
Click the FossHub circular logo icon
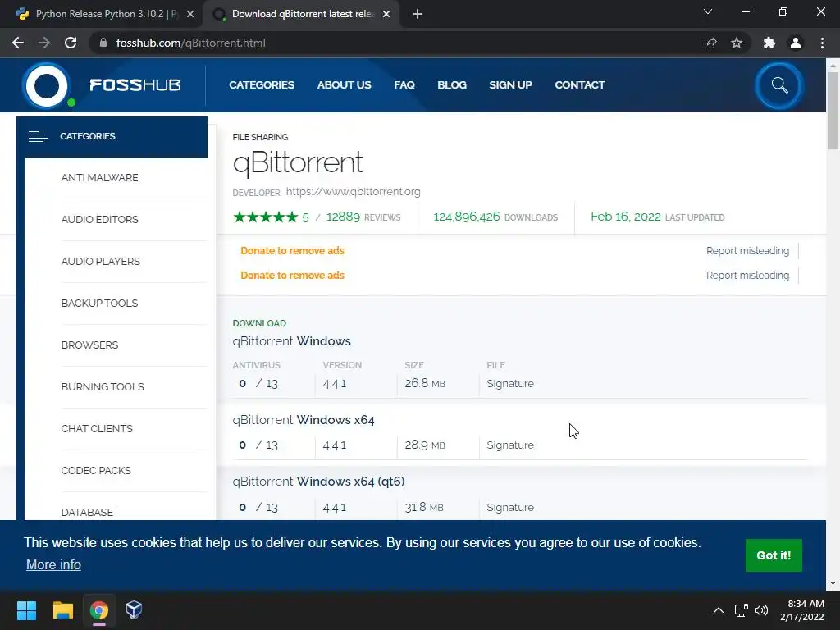[47, 85]
